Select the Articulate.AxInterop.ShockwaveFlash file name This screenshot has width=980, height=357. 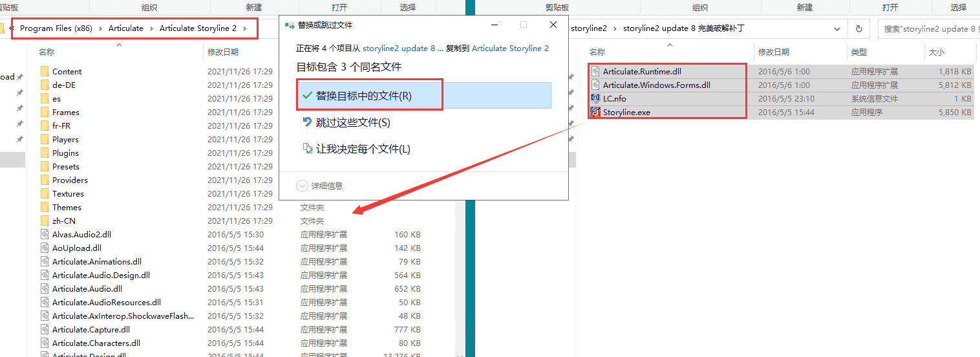[123, 316]
